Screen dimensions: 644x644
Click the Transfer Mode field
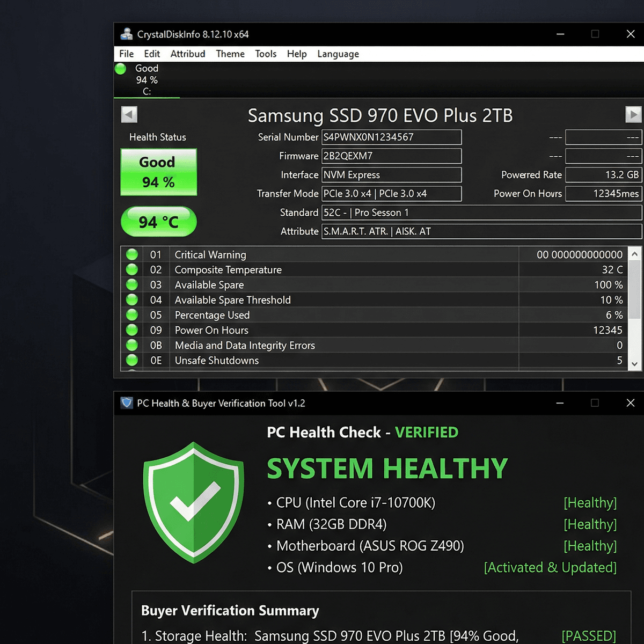(x=391, y=194)
